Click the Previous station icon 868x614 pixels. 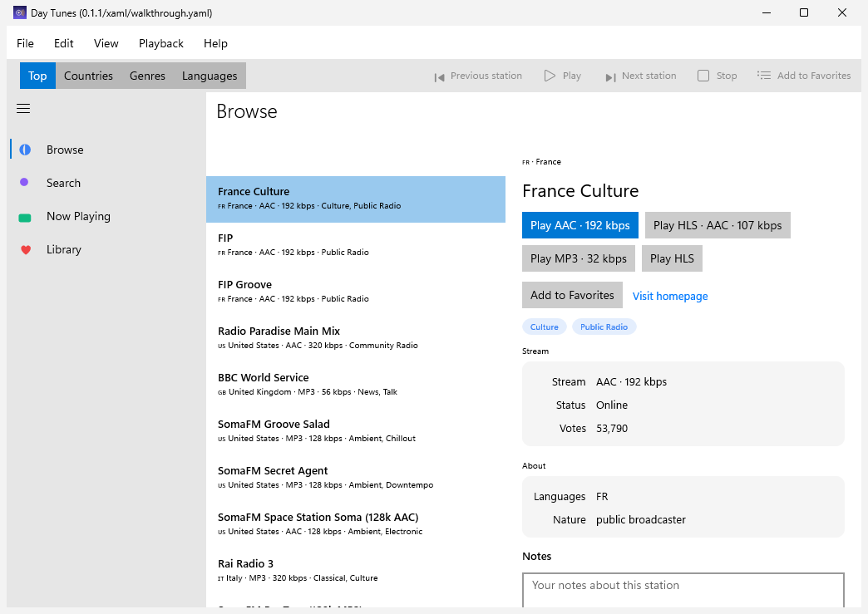click(x=439, y=77)
